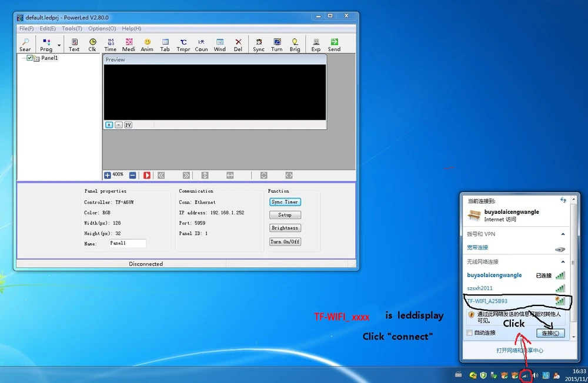This screenshot has height=383, width=588.
Task: Click the 连接(C) connect button
Action: pyautogui.click(x=550, y=333)
